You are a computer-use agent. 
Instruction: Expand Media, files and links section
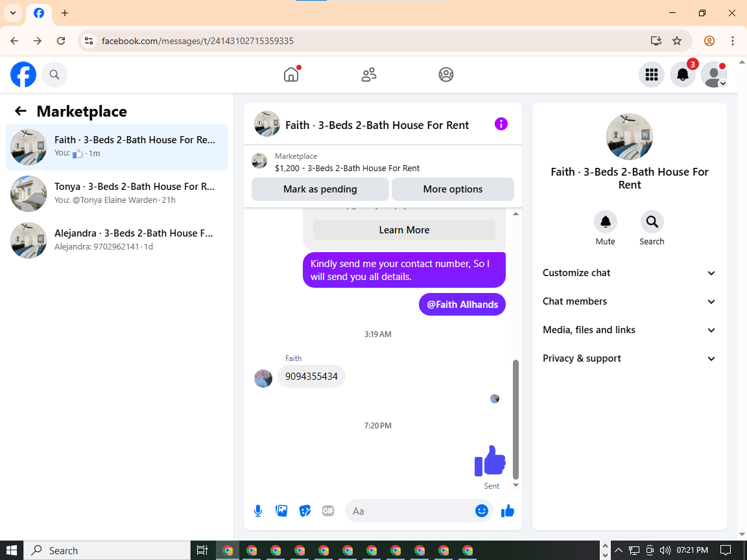pyautogui.click(x=630, y=330)
